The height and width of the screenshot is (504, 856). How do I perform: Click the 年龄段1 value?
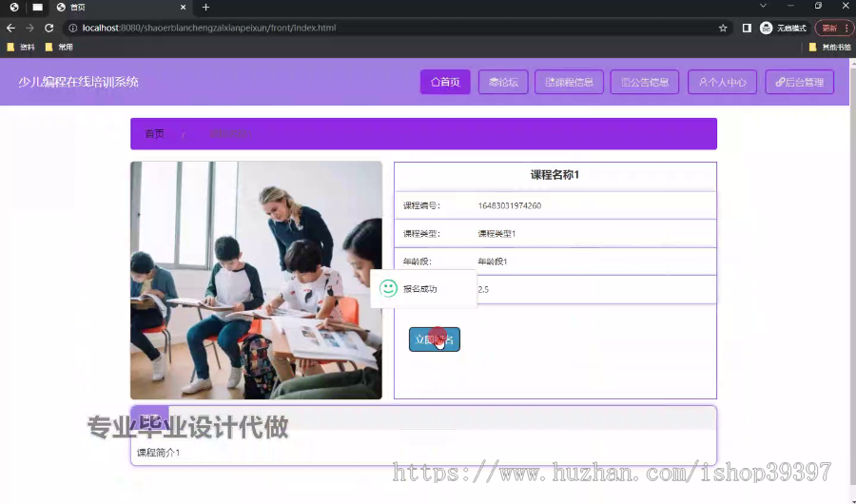pyautogui.click(x=493, y=262)
